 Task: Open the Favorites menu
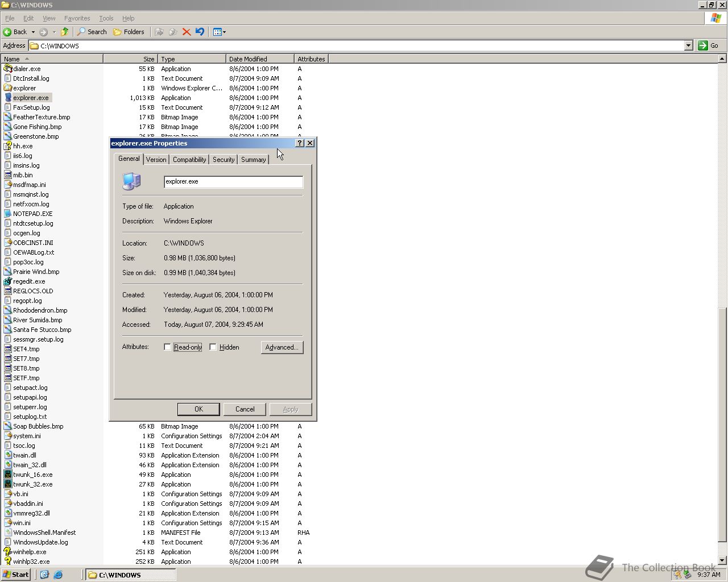pyautogui.click(x=77, y=18)
